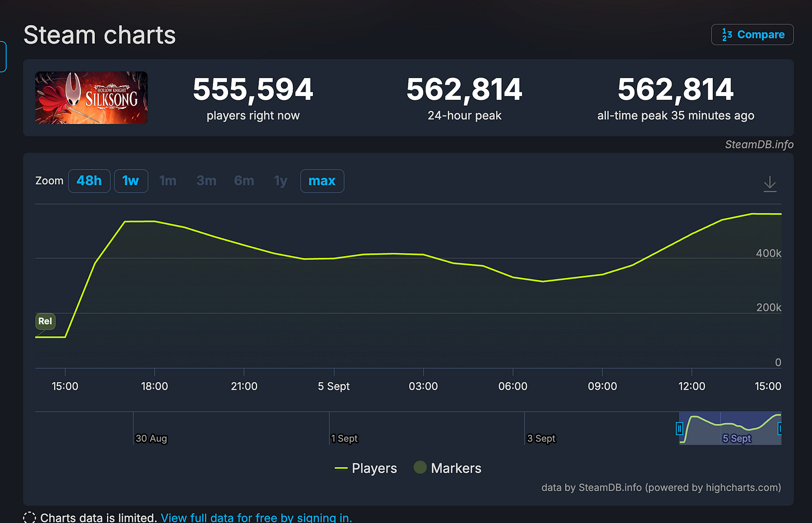Click the selected 5 Sept navigator range
This screenshot has width=812, height=523.
click(730, 428)
